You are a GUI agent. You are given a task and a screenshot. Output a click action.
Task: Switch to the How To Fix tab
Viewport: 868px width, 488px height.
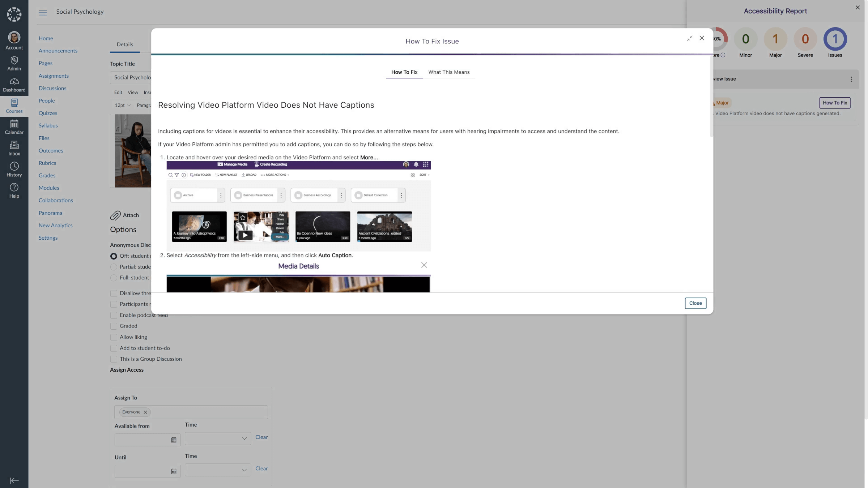[x=404, y=72]
